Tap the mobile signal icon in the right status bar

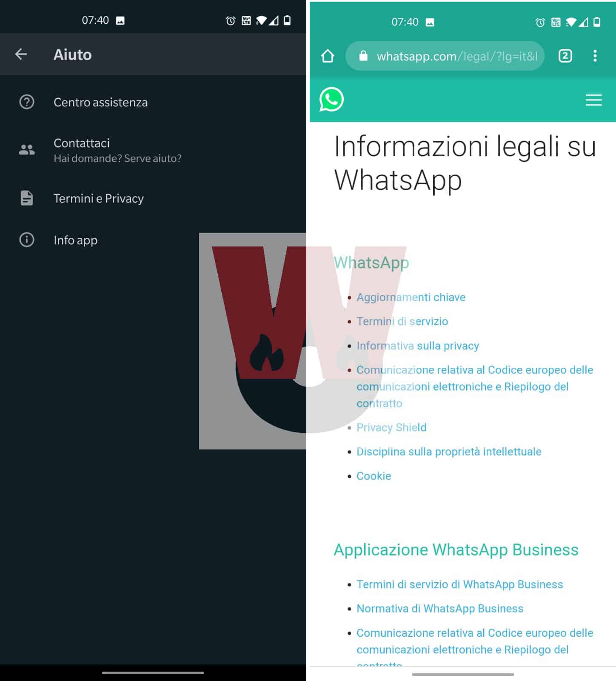coord(584,22)
